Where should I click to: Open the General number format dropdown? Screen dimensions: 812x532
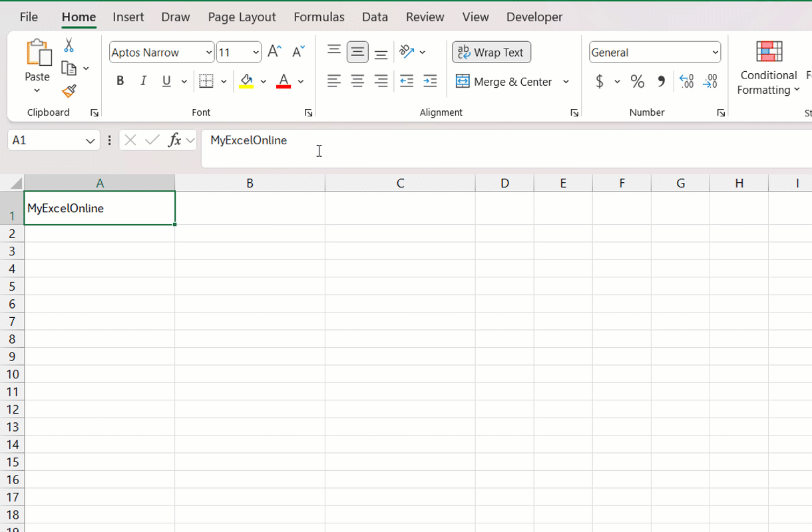tap(715, 53)
